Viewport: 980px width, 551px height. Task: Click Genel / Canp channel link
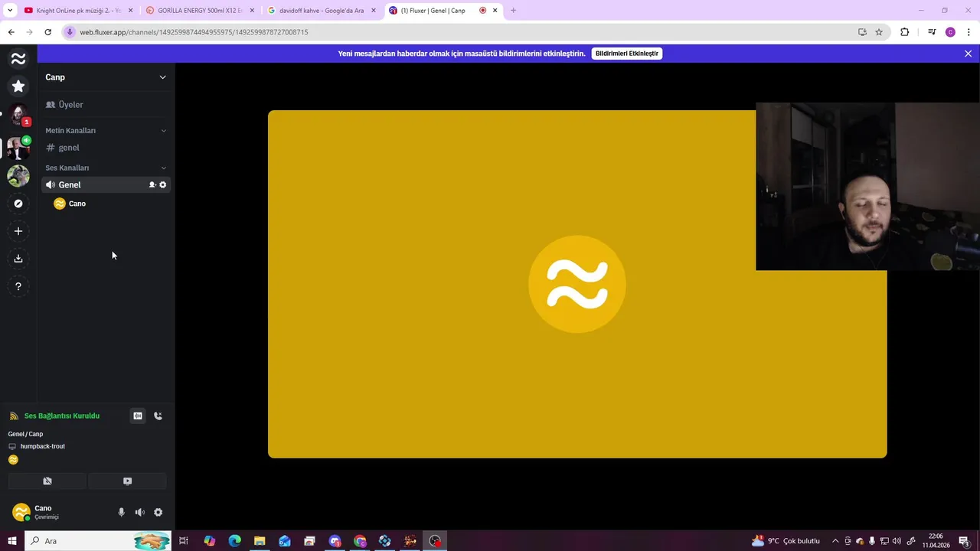pyautogui.click(x=25, y=434)
